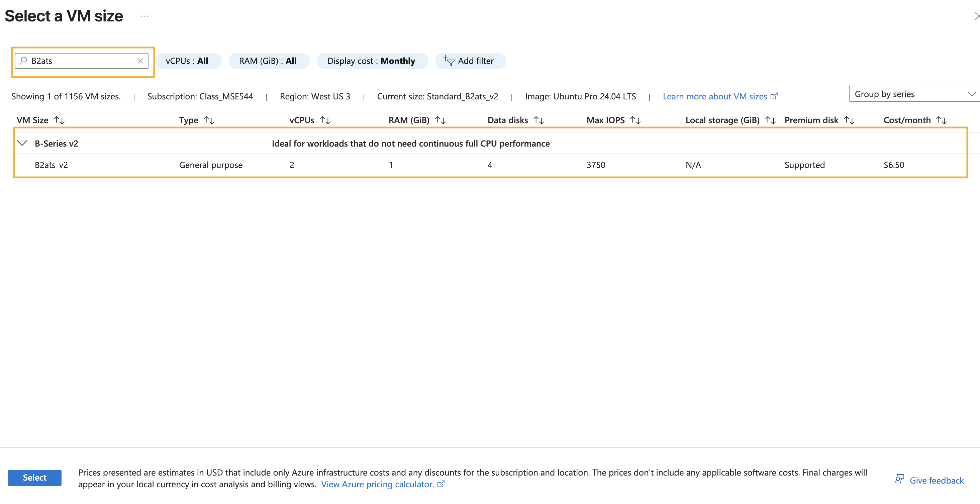
Task: Sort by vCPUs column arrows
Action: tap(325, 120)
